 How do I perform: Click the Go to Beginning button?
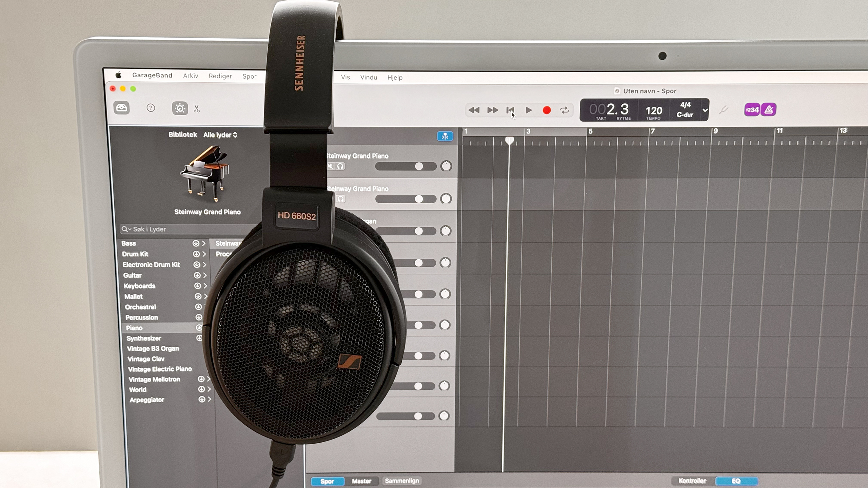pos(510,110)
